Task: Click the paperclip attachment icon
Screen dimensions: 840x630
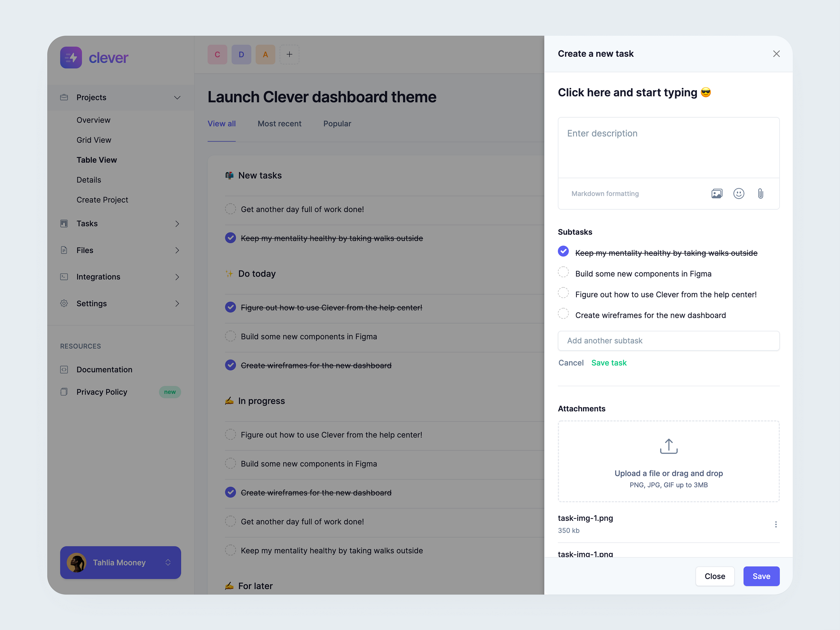Action: pyautogui.click(x=761, y=193)
